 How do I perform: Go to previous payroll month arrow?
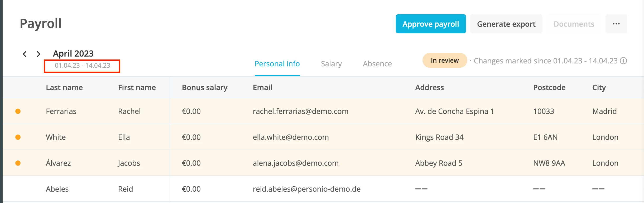point(25,54)
